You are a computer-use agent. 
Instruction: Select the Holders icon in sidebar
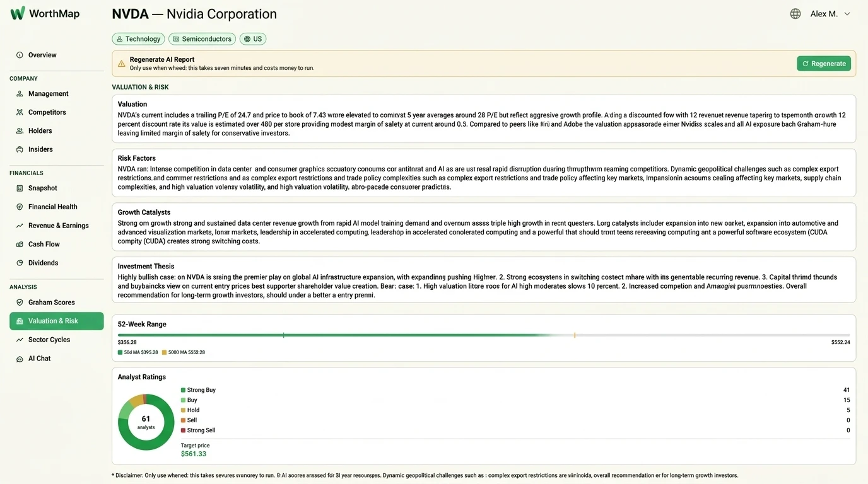point(20,131)
